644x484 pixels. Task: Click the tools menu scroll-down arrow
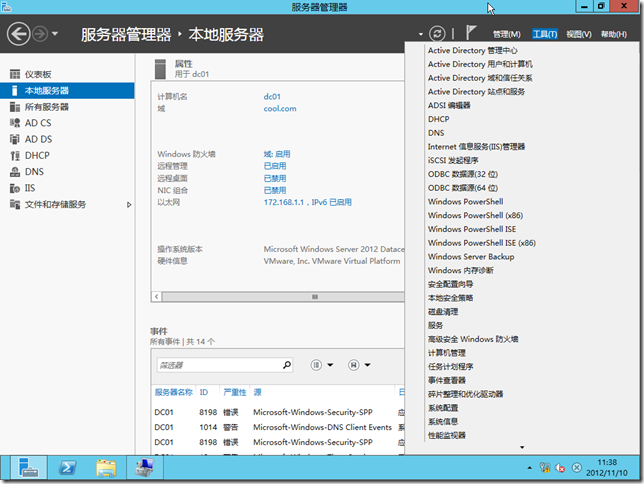[x=522, y=447]
